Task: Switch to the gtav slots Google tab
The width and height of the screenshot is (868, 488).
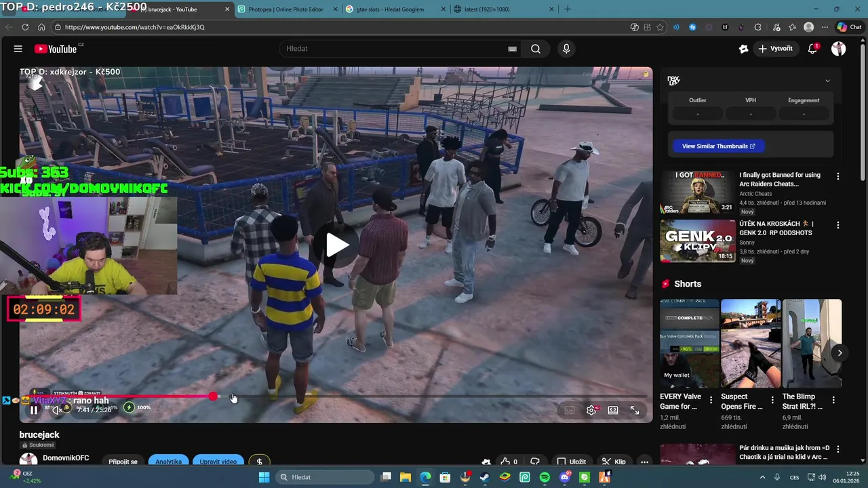Action: coord(395,9)
